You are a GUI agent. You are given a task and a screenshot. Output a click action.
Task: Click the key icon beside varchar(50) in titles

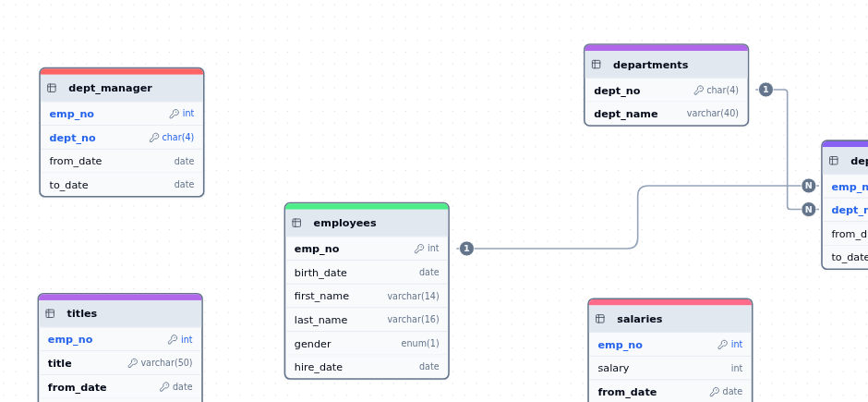click(133, 363)
